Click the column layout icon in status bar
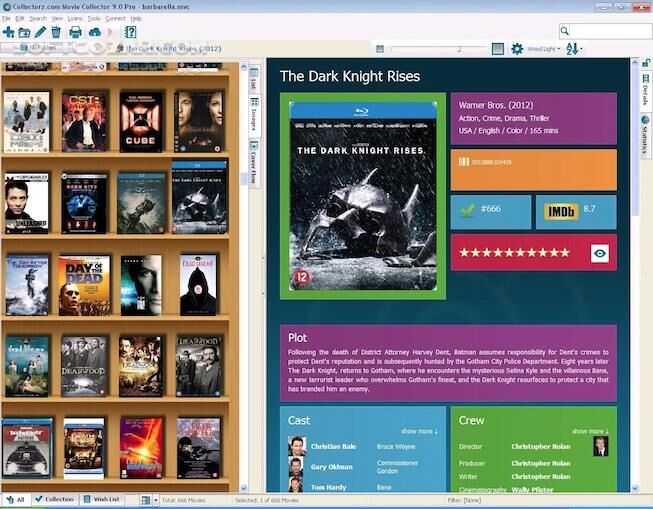This screenshot has height=509, width=653. 145,500
